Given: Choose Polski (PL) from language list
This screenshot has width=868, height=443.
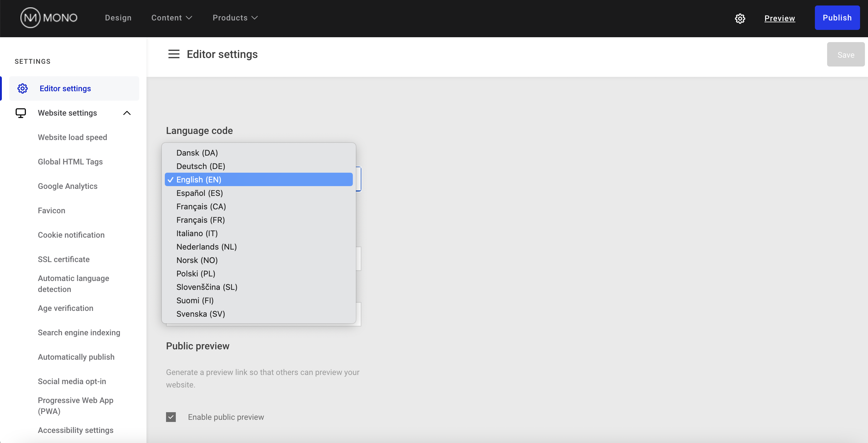Looking at the screenshot, I should [259, 274].
